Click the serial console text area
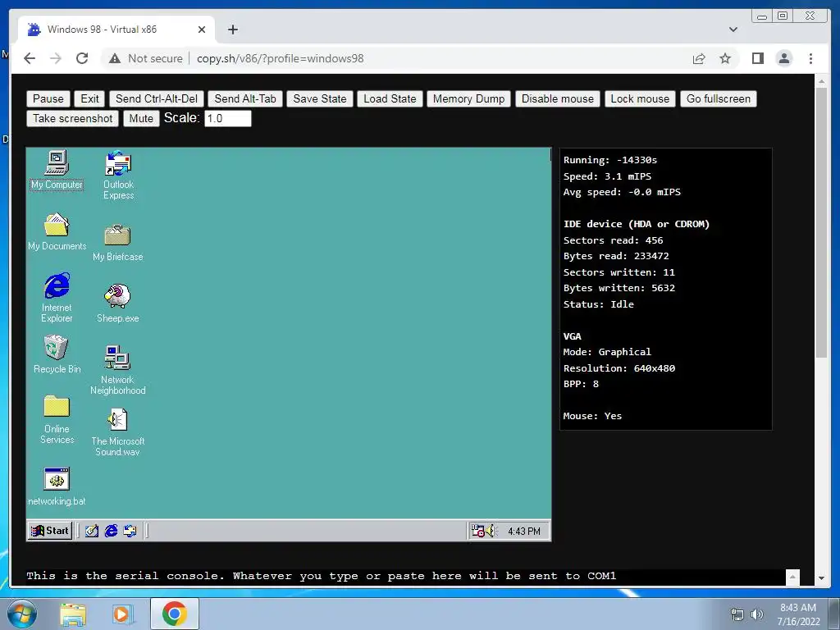This screenshot has width=840, height=630. (x=405, y=577)
